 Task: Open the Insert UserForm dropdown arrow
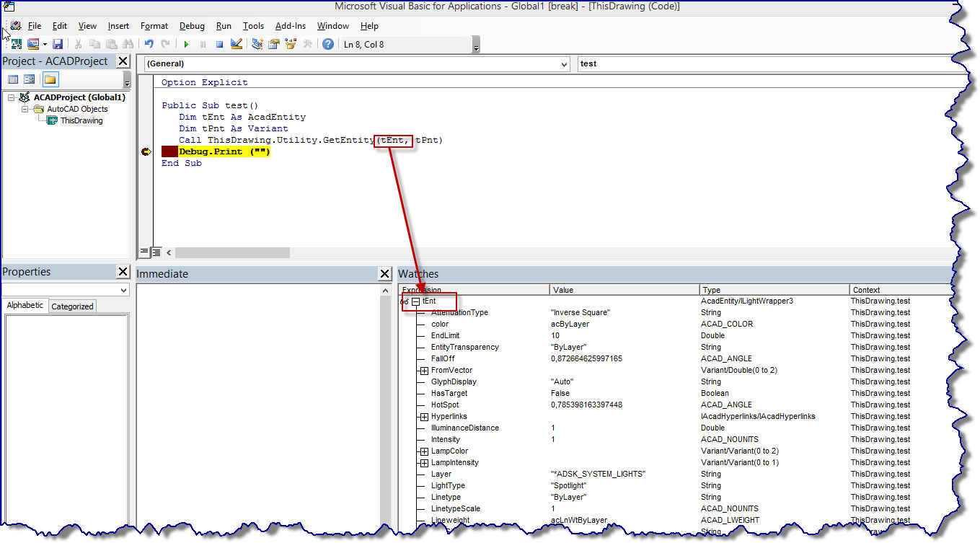44,44
